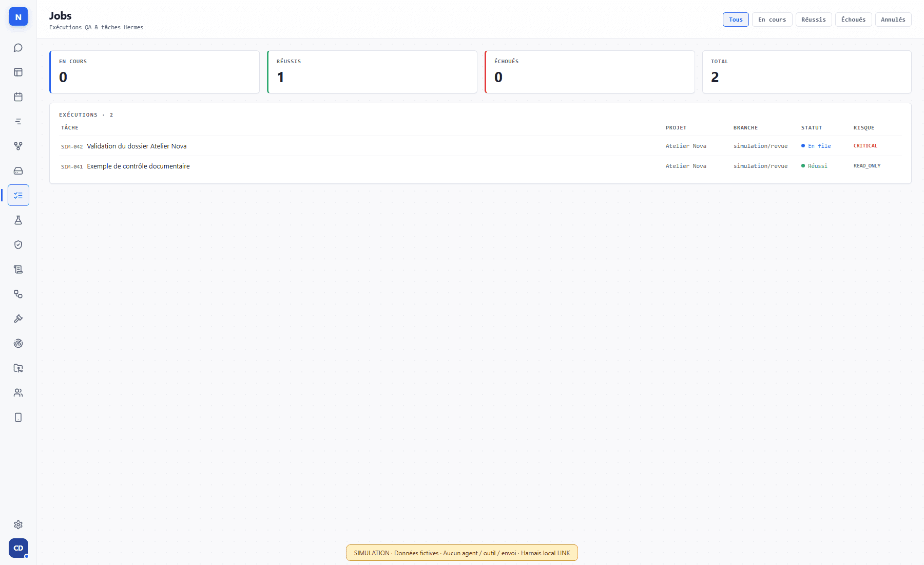Click the Tâche column header

(70, 128)
